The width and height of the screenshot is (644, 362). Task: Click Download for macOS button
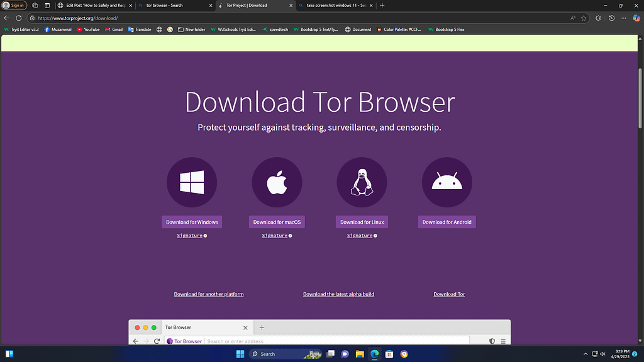click(x=277, y=222)
